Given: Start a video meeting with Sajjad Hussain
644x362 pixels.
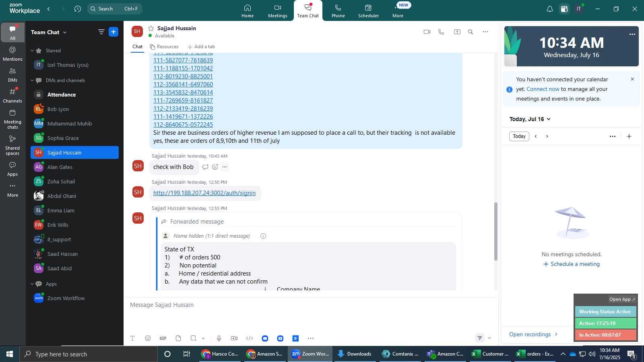Looking at the screenshot, I should [427, 32].
